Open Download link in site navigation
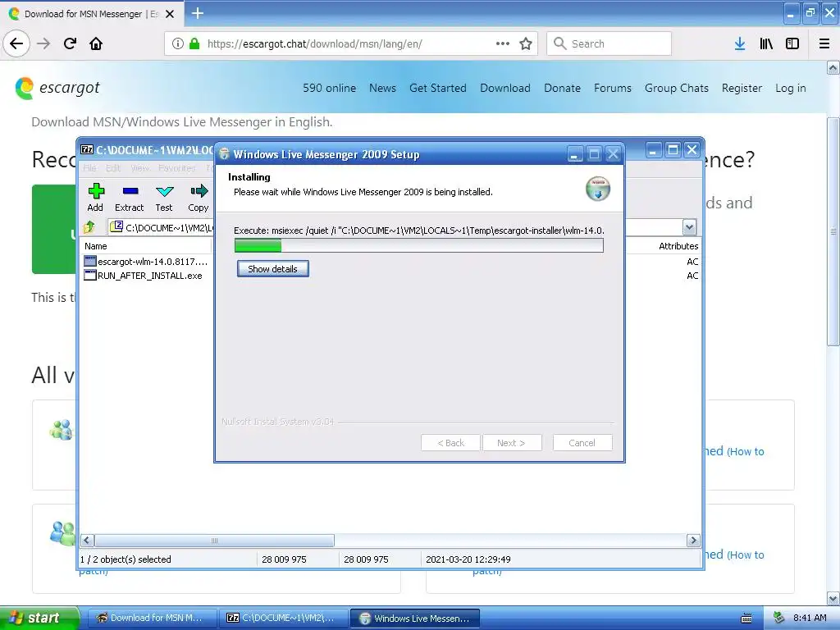 tap(505, 88)
